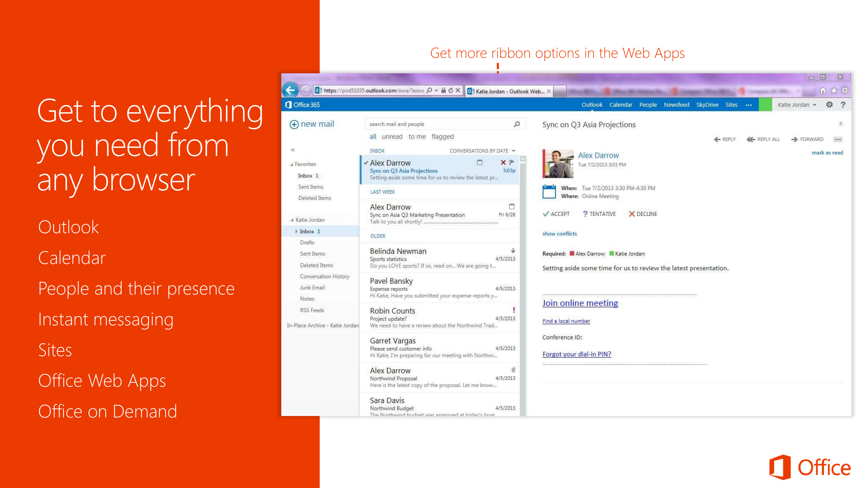Viewport: 868px width, 488px height.
Task: Accept the meeting invitation
Action: tap(556, 214)
